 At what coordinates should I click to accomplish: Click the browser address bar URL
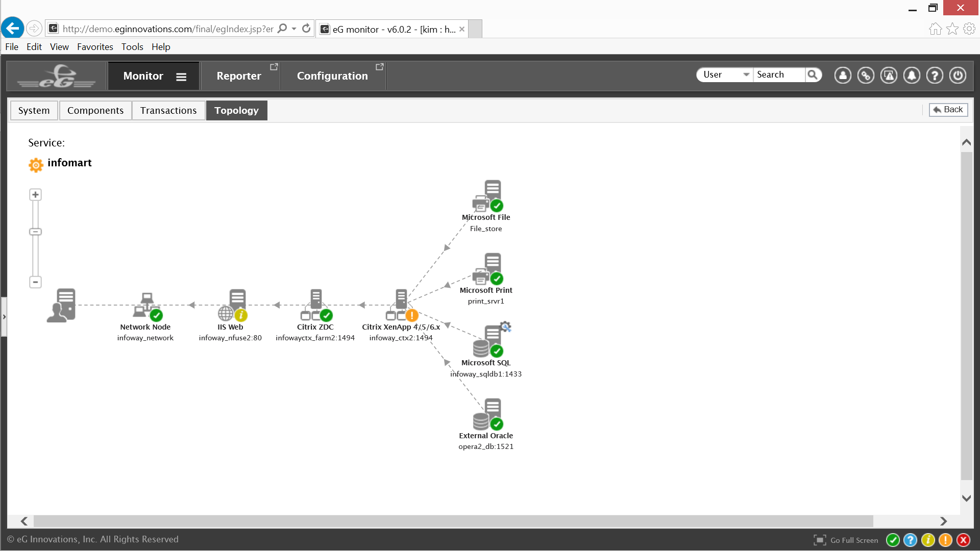click(x=168, y=29)
